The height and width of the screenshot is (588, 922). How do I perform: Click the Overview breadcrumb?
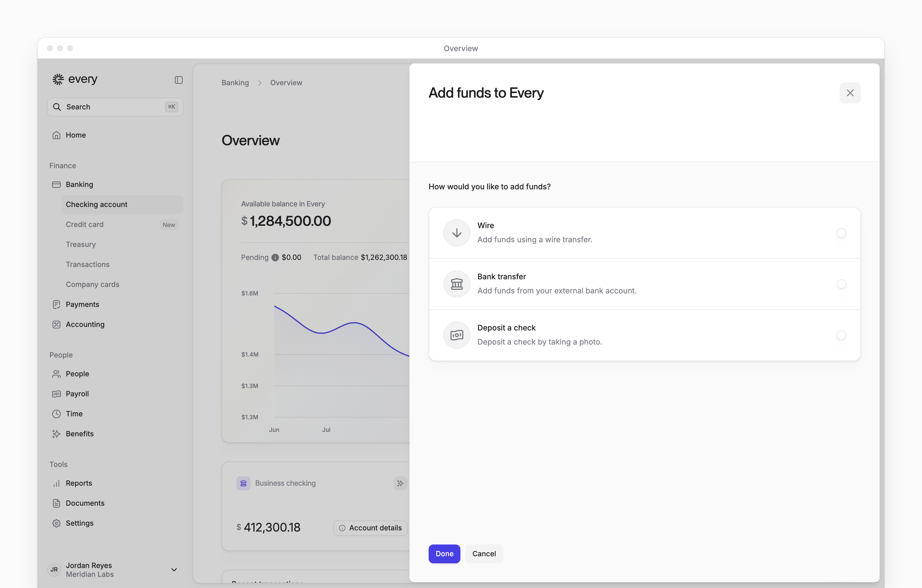pos(286,83)
